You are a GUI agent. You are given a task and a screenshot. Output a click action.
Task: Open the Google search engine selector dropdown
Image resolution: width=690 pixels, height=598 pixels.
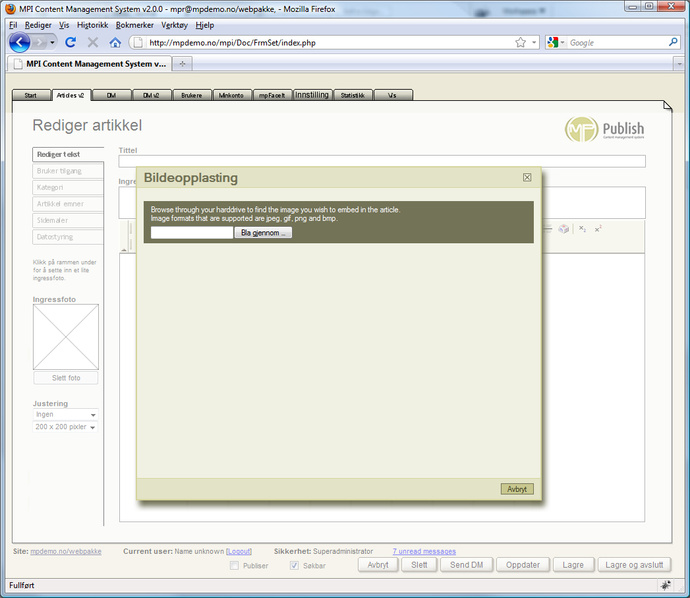click(557, 43)
